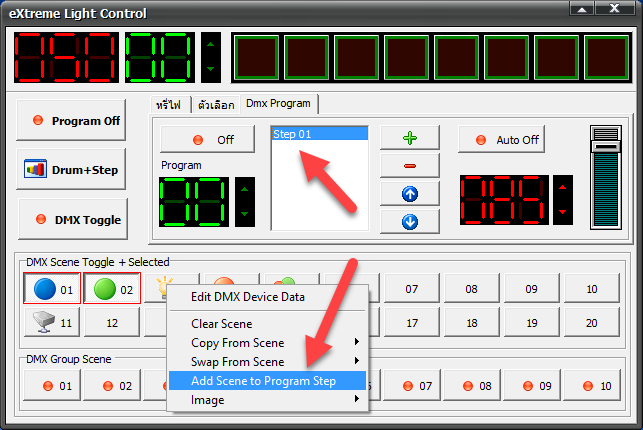Click DMX scene button 08
The image size is (643, 430).
[x=472, y=289]
